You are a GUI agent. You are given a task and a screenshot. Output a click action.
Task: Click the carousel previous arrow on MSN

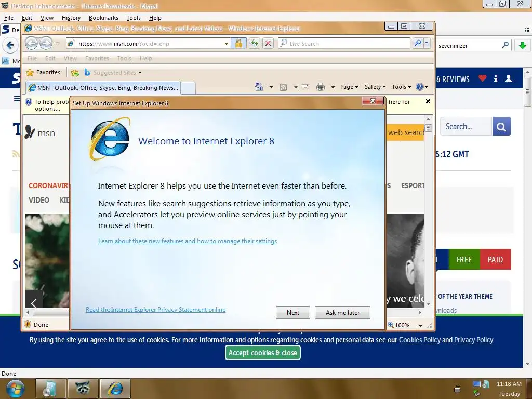(34, 303)
